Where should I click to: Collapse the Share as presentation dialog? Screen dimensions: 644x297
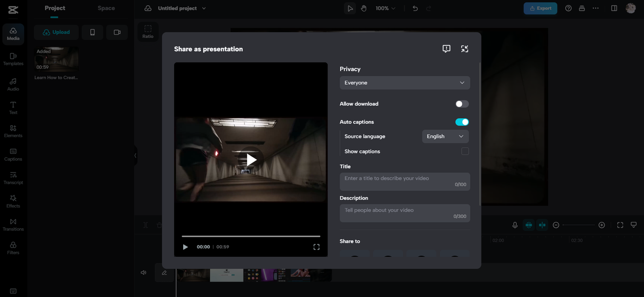464,49
